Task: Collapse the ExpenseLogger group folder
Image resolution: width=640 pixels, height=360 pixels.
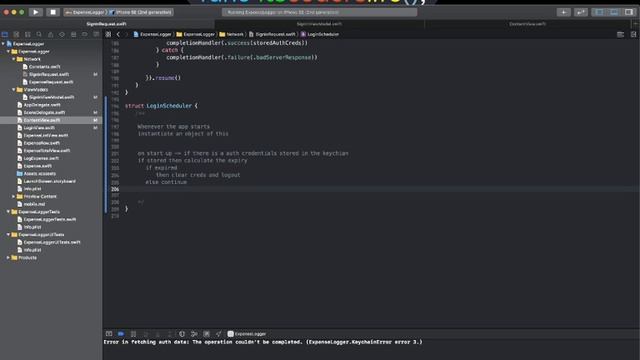Action: tap(8, 51)
